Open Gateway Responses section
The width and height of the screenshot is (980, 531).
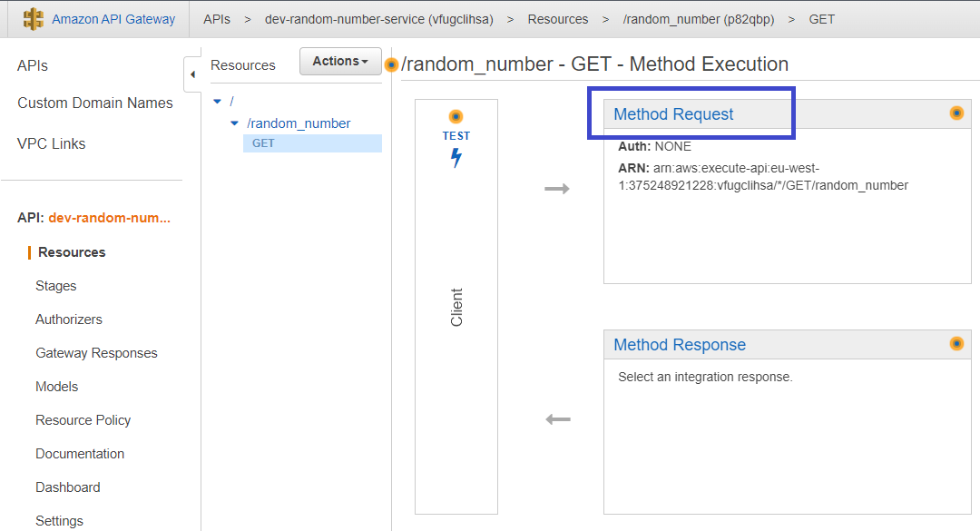tap(96, 353)
